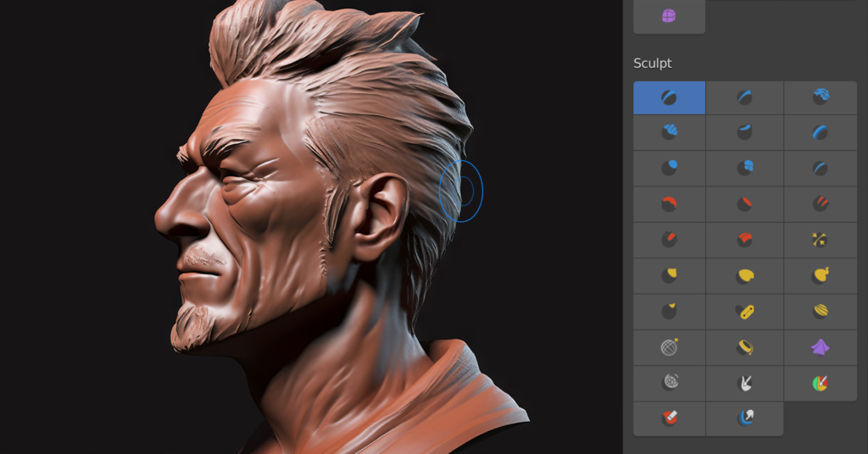Screen dimensions: 868x454
Task: Activate the Layer brush
Action: point(821,132)
